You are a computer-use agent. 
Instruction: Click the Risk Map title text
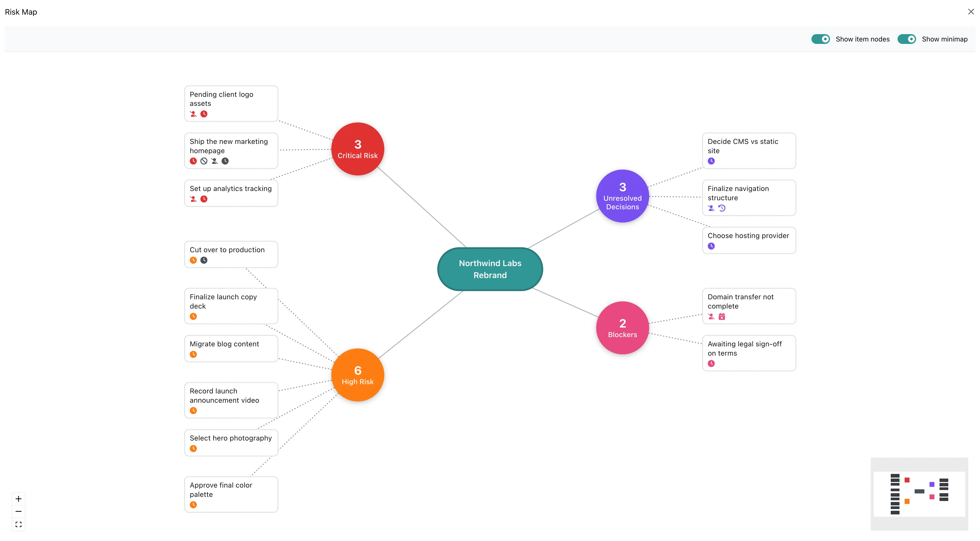click(21, 12)
